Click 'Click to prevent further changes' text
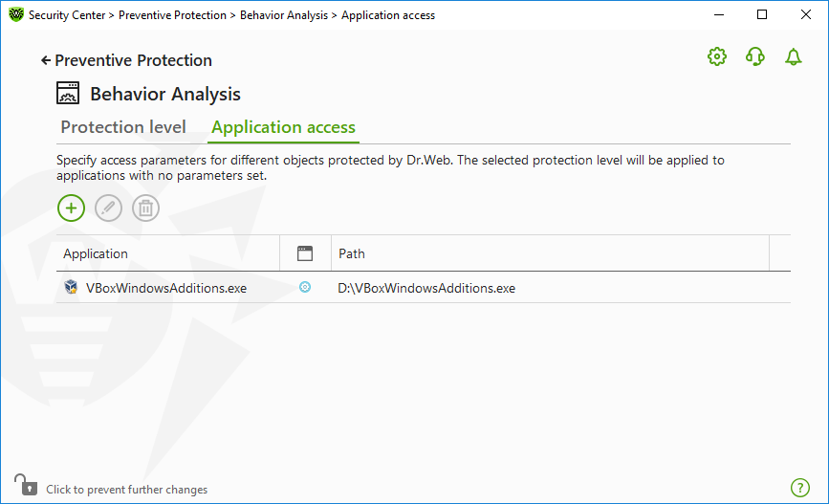The image size is (829, 504). pyautogui.click(x=127, y=490)
